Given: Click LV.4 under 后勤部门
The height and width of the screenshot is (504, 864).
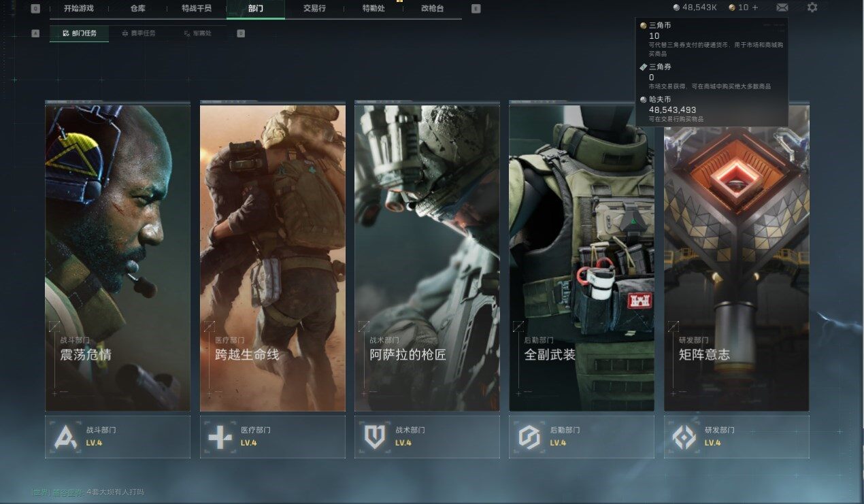Looking at the screenshot, I should 557,443.
